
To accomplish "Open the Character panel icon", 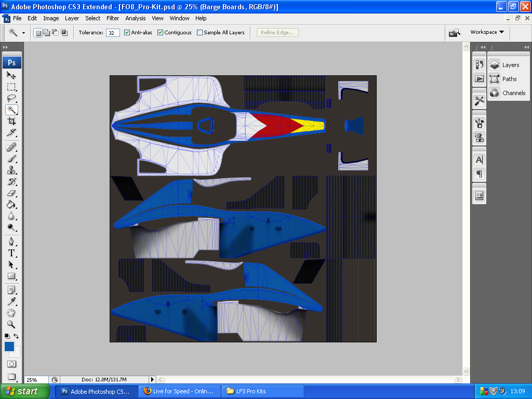I will 479,160.
